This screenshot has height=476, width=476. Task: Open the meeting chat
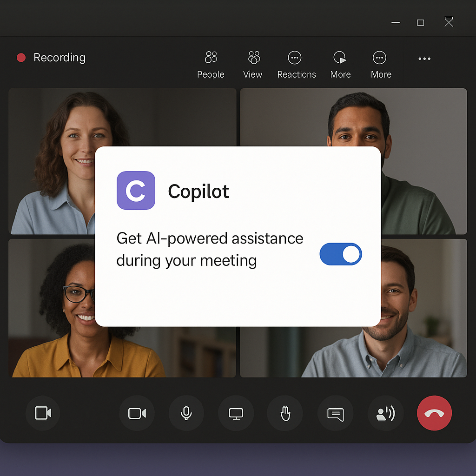[335, 413]
